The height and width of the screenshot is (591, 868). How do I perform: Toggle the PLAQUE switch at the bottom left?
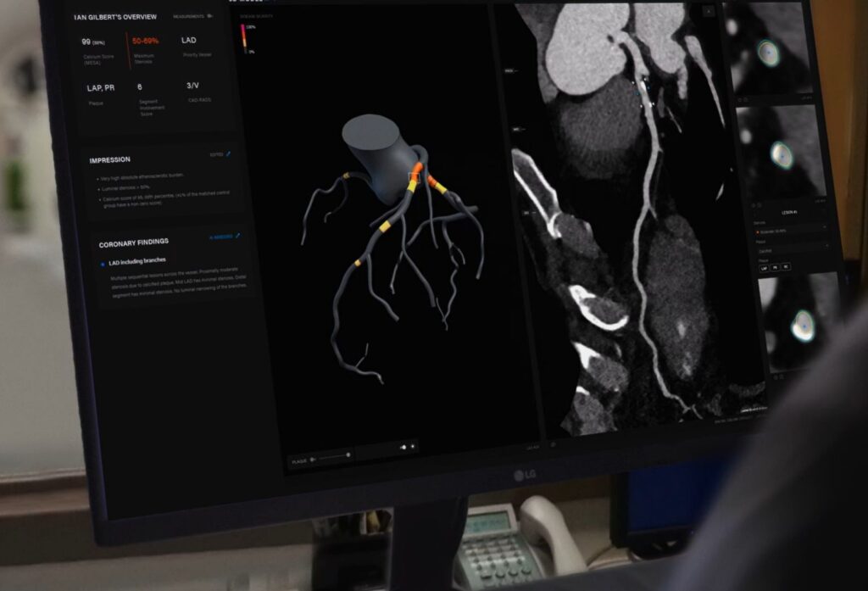[x=312, y=460]
